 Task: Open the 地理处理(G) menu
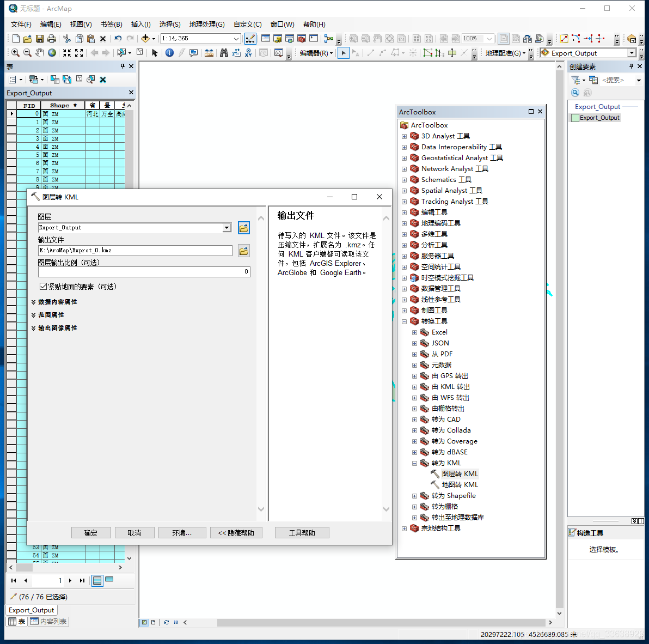point(206,24)
